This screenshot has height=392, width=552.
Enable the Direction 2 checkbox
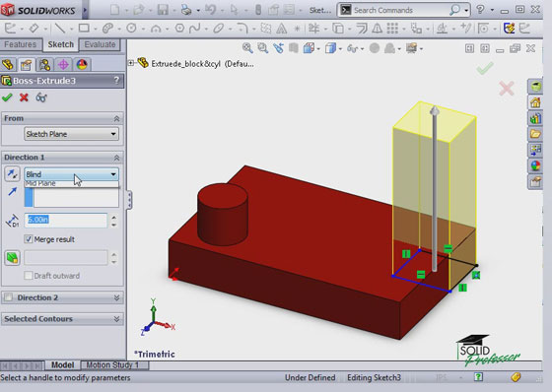point(9,297)
